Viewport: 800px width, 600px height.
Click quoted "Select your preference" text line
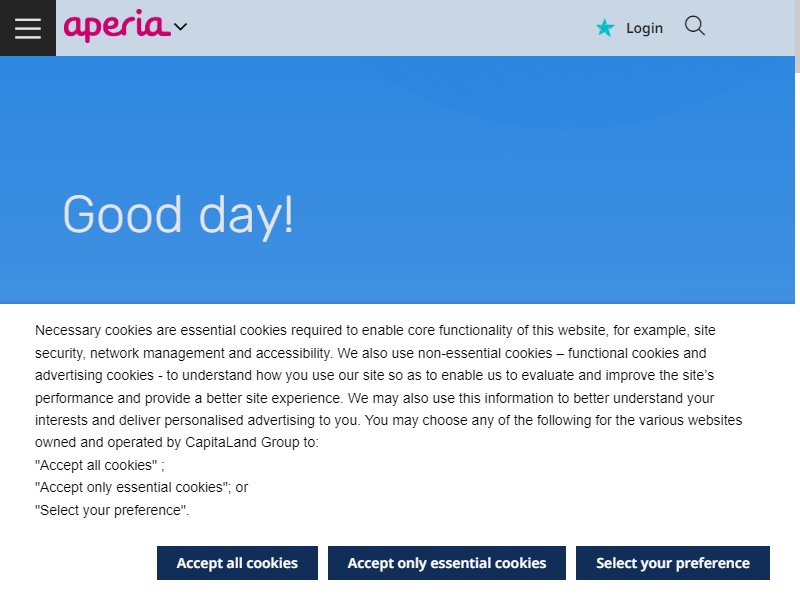112,510
